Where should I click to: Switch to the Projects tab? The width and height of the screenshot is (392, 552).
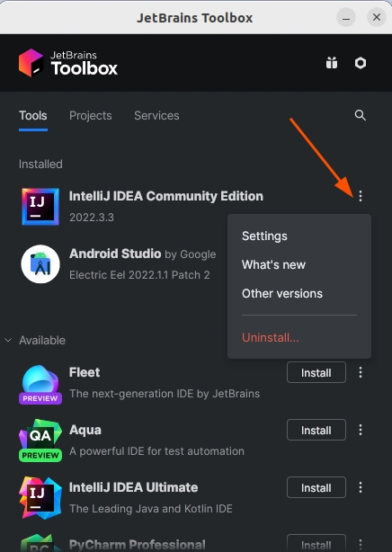click(91, 115)
